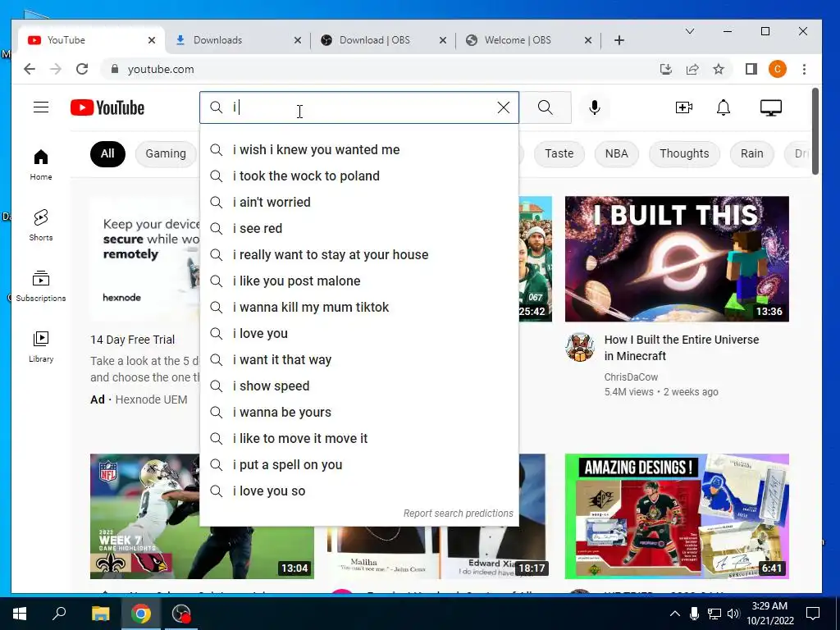Choose suggestion 'i see red'

coord(359,229)
